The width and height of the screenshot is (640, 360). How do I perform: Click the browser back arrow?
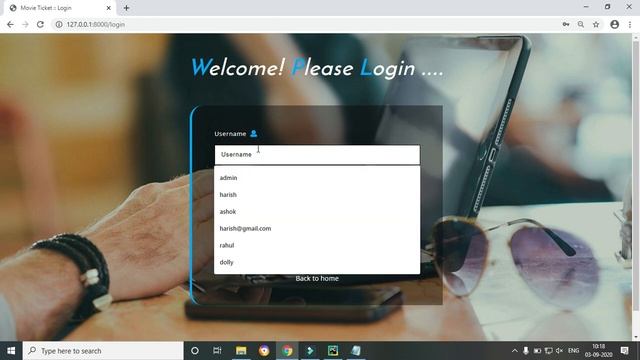(x=10, y=24)
